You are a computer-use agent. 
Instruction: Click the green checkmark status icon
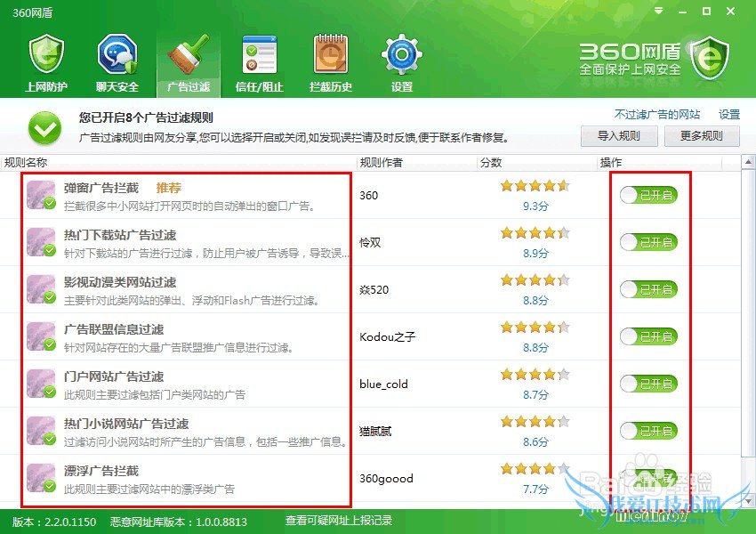click(44, 128)
